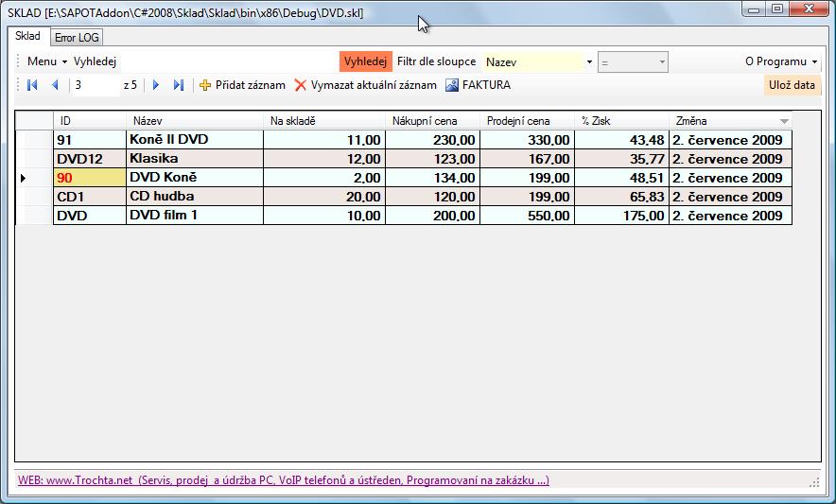This screenshot has height=504, width=836.
Task: Delete current record with red X
Action: coord(365,85)
